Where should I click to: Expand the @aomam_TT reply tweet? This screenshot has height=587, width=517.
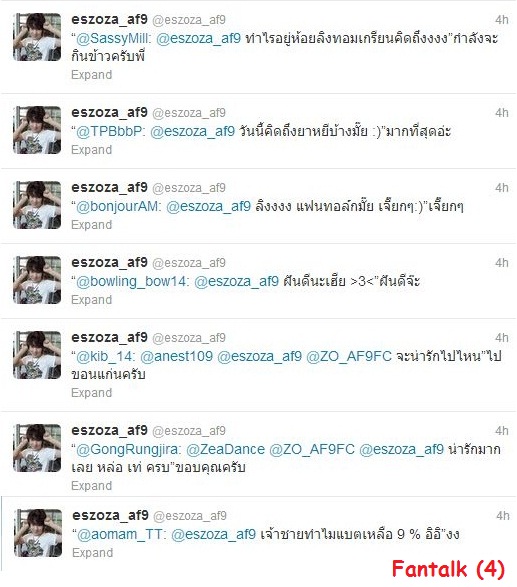(x=92, y=553)
